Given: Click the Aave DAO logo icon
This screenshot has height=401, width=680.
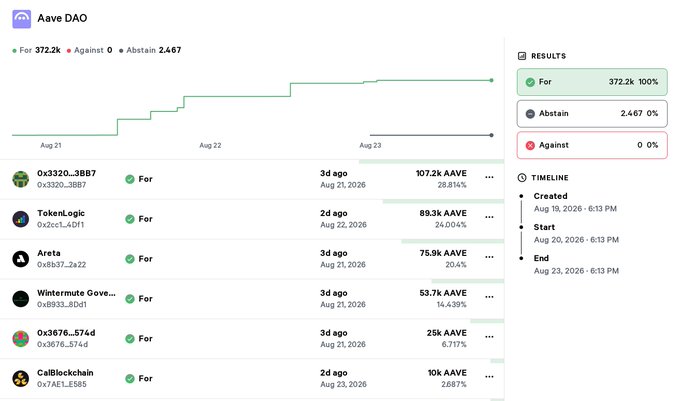Looking at the screenshot, I should 21,19.
